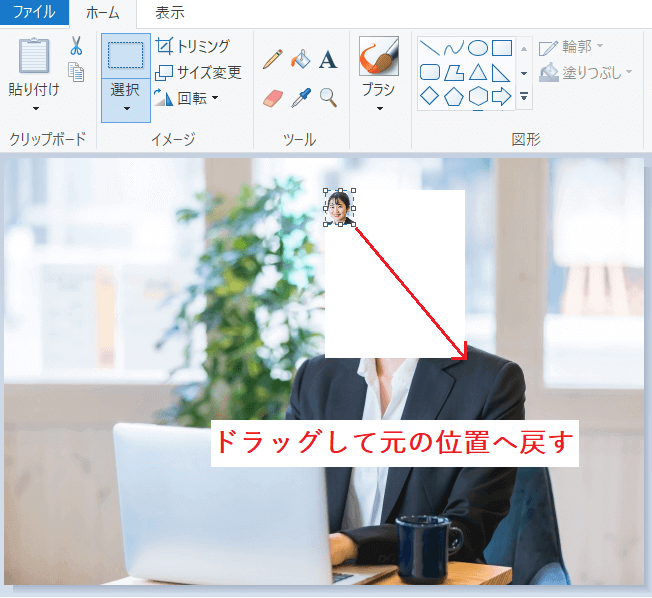652x598 pixels.
Task: Click the scissors cut icon
Action: (x=76, y=46)
